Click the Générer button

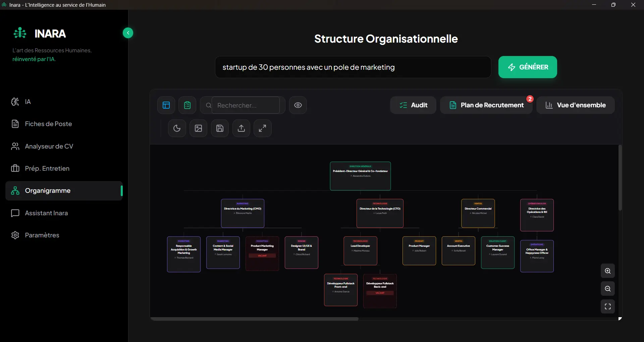528,67
